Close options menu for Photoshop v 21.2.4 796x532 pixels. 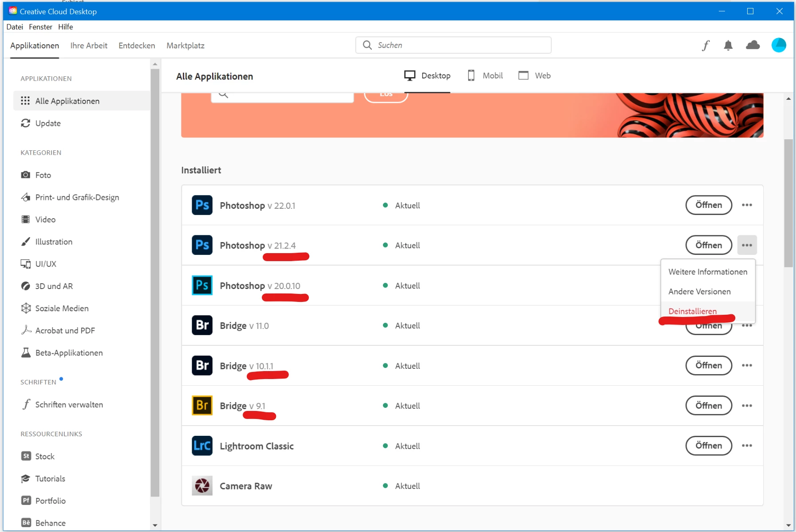click(x=747, y=245)
